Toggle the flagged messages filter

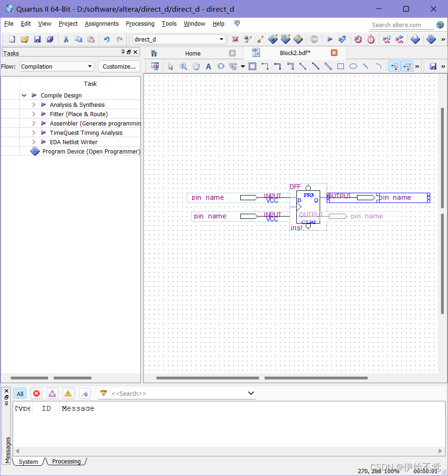click(84, 394)
